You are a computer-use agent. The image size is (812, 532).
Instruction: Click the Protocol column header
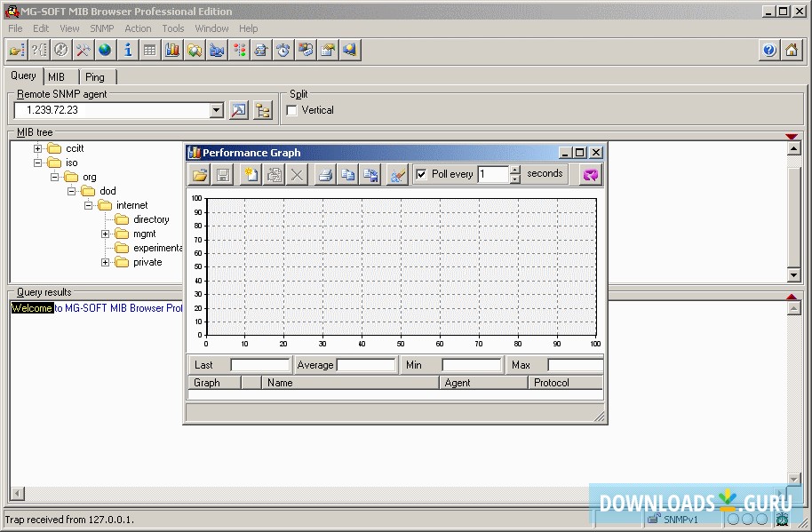pyautogui.click(x=566, y=383)
